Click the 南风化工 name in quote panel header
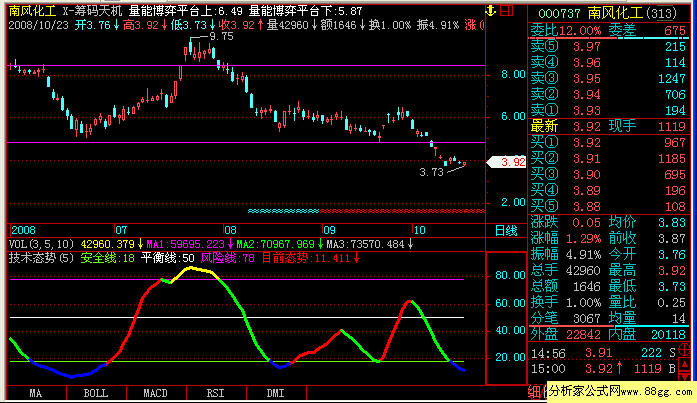The width and height of the screenshot is (697, 403). click(x=615, y=13)
